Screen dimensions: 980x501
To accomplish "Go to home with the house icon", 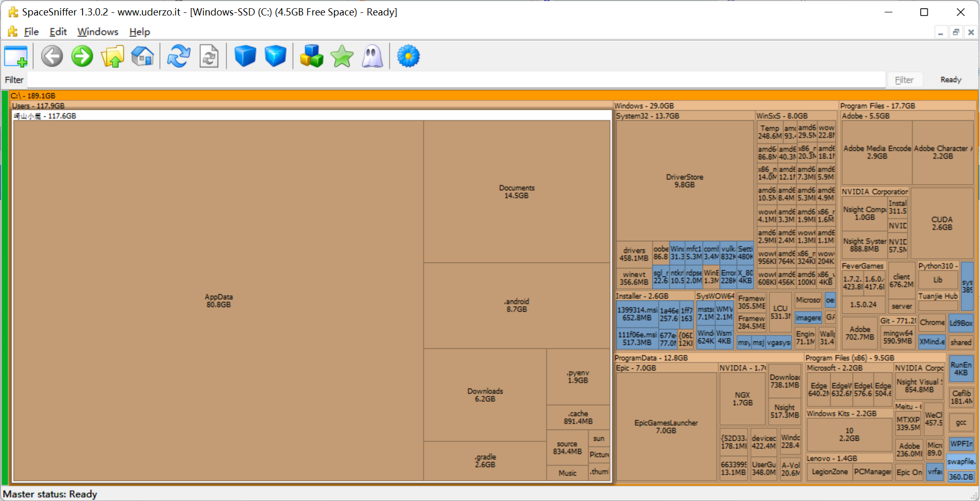I will (143, 56).
